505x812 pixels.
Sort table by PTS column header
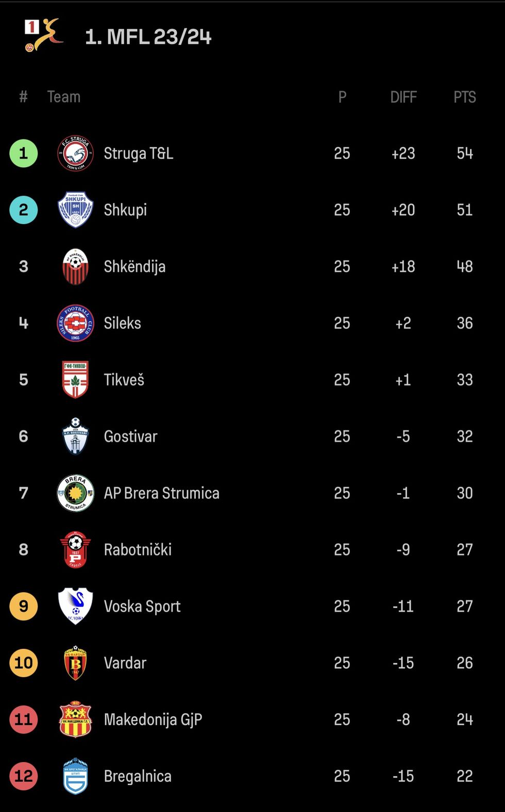click(464, 97)
